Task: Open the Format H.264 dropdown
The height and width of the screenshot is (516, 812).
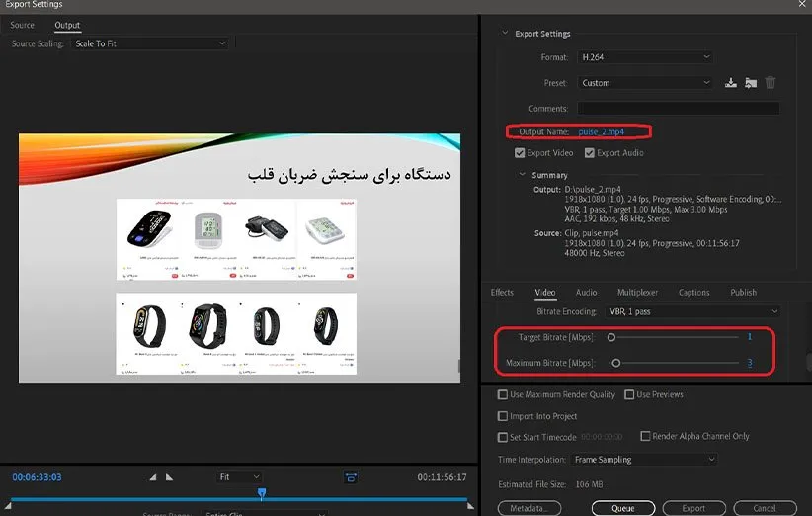Action: pyautogui.click(x=643, y=58)
